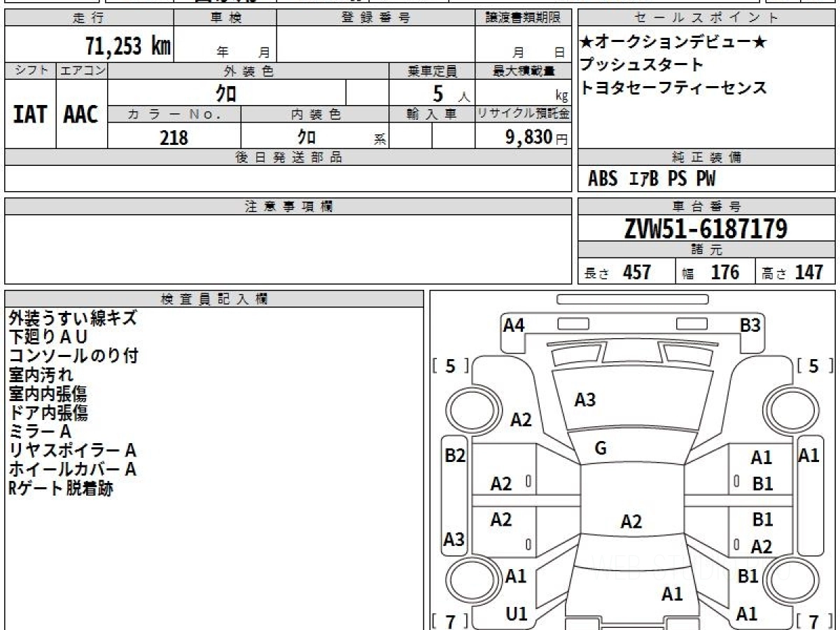
Task: Click the トヨタセーフティーセンス line
Action: click(x=673, y=88)
